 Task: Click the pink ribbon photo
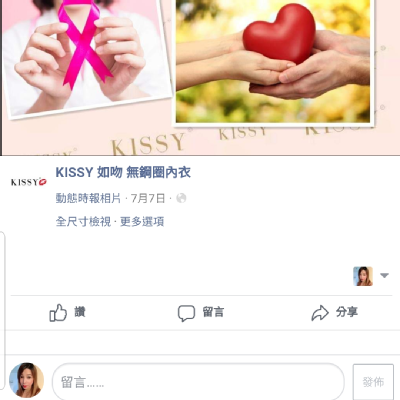point(85,57)
